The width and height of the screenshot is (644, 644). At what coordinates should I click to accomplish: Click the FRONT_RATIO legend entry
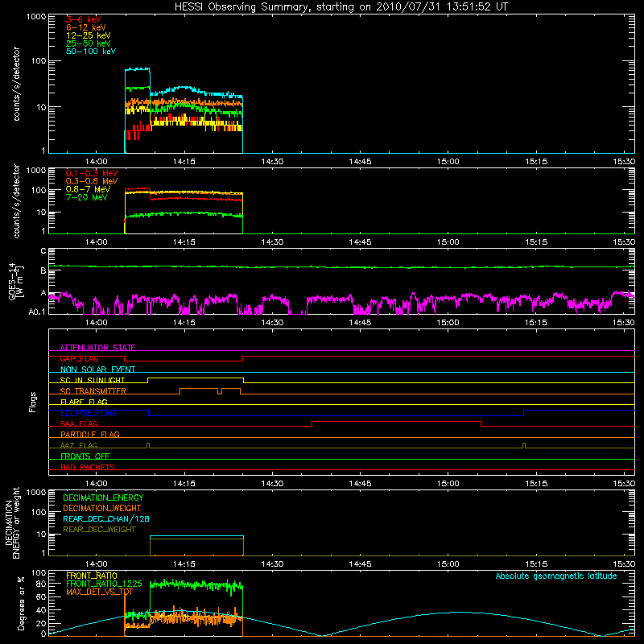coord(92,576)
